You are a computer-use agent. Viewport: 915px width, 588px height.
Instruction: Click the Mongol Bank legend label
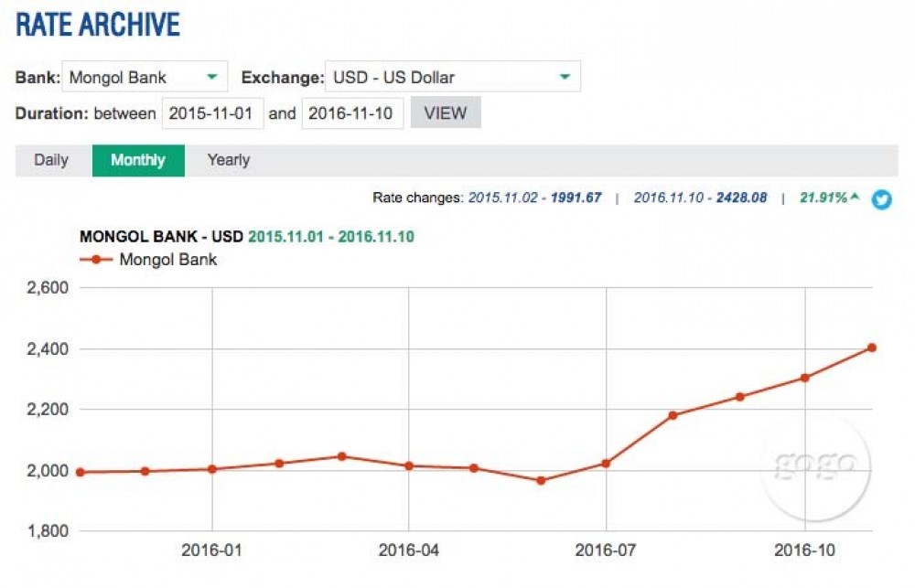click(x=168, y=260)
